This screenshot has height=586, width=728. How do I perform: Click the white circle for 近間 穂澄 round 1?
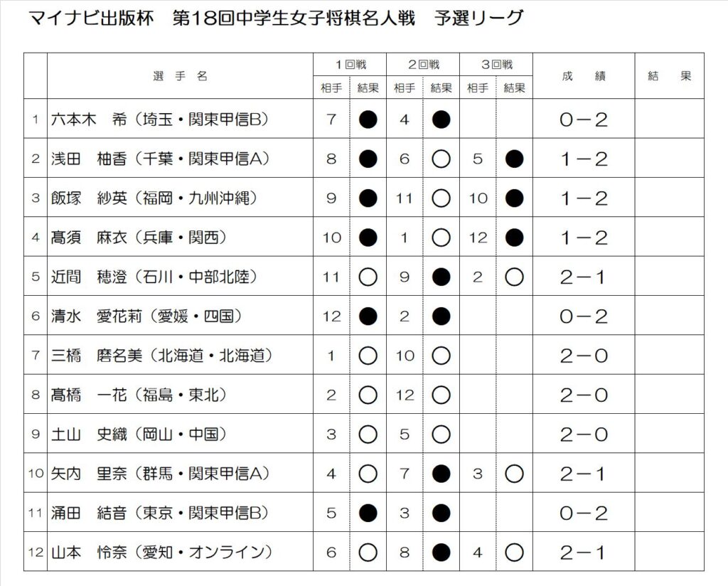[368, 277]
